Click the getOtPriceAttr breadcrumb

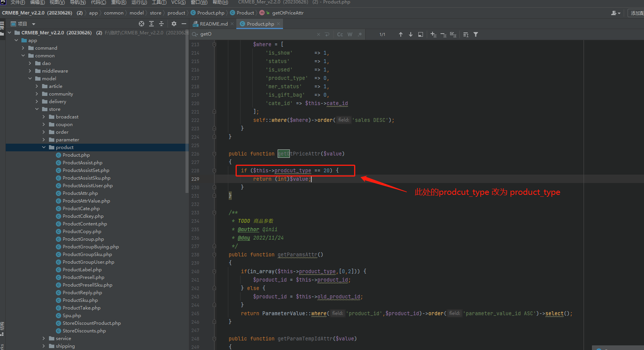288,13
